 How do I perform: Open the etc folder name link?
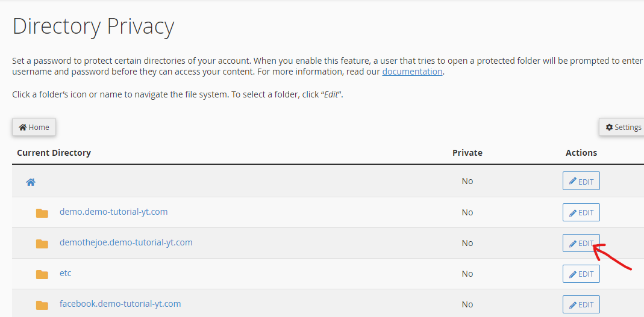click(65, 273)
